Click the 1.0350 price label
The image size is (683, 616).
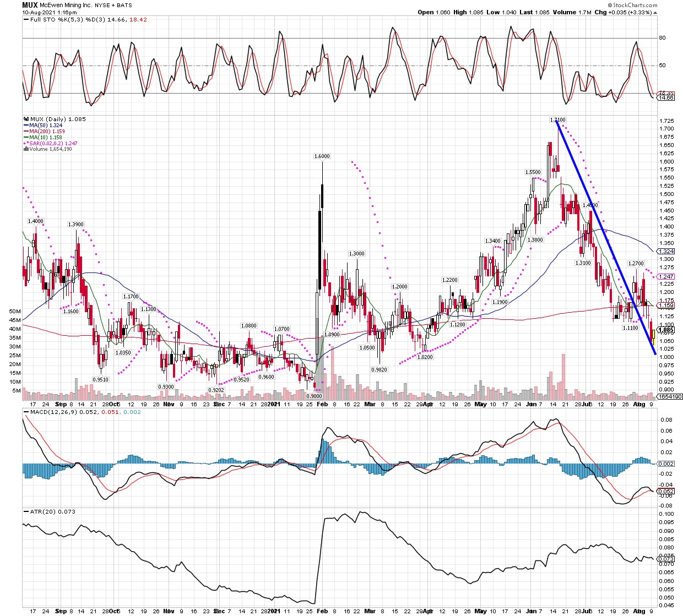[123, 352]
